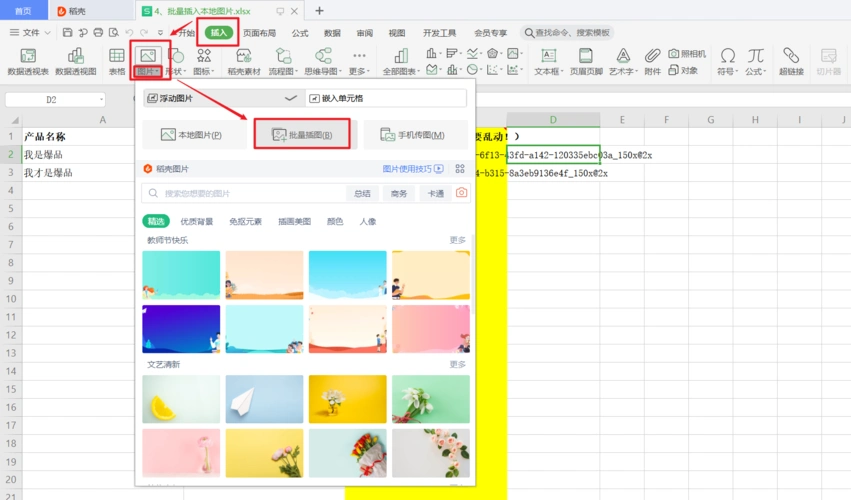The width and height of the screenshot is (851, 500).
Task: Click 更多 next to 文艺清新
Action: click(458, 364)
